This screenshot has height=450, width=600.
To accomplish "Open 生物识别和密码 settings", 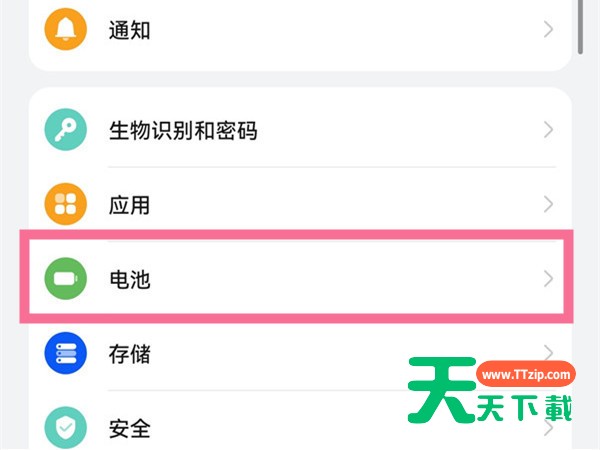I will (183, 130).
